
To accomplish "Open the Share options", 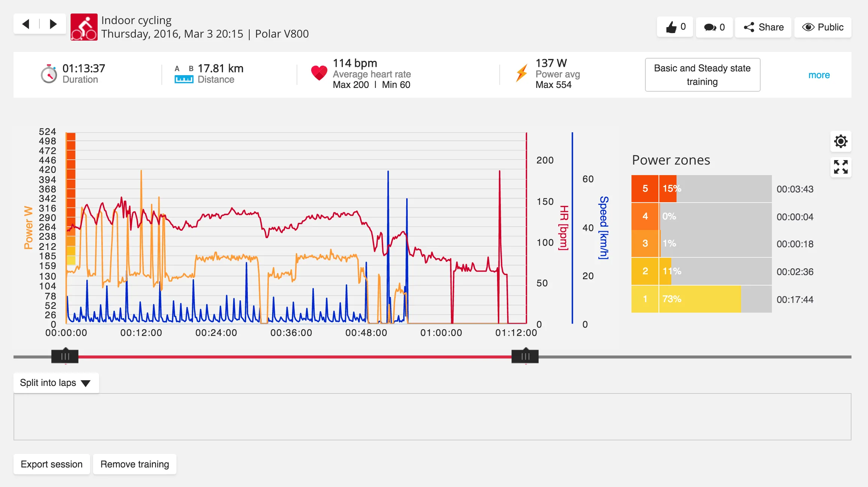I will (763, 27).
